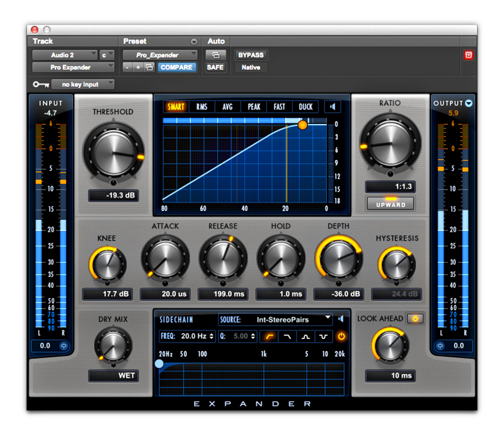This screenshot has width=504, height=441.
Task: Toggle sidechain filter power button
Action: point(341,336)
